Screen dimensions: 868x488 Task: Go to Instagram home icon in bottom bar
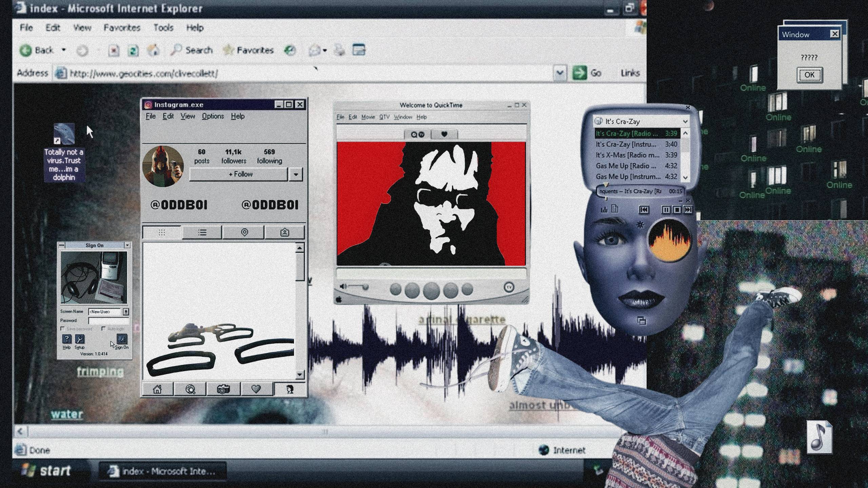[157, 389]
